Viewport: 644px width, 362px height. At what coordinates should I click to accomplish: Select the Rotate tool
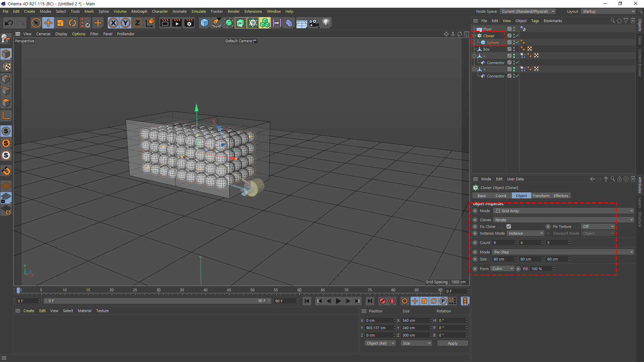point(72,23)
